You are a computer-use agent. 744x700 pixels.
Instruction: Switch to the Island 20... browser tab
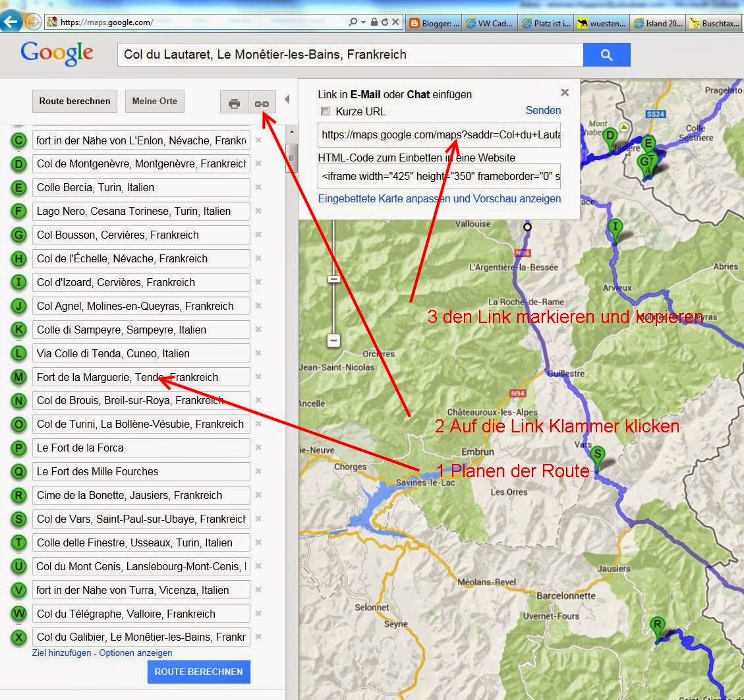[658, 23]
